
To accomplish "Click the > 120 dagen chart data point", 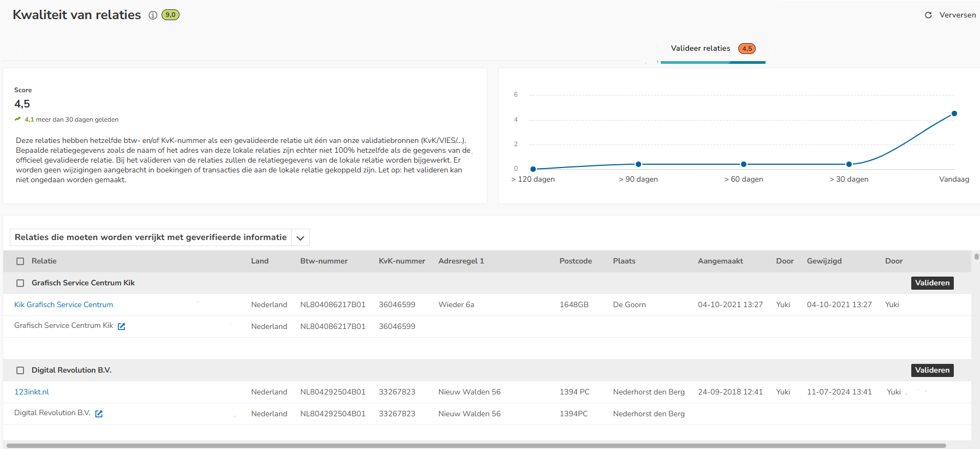I will coord(533,169).
